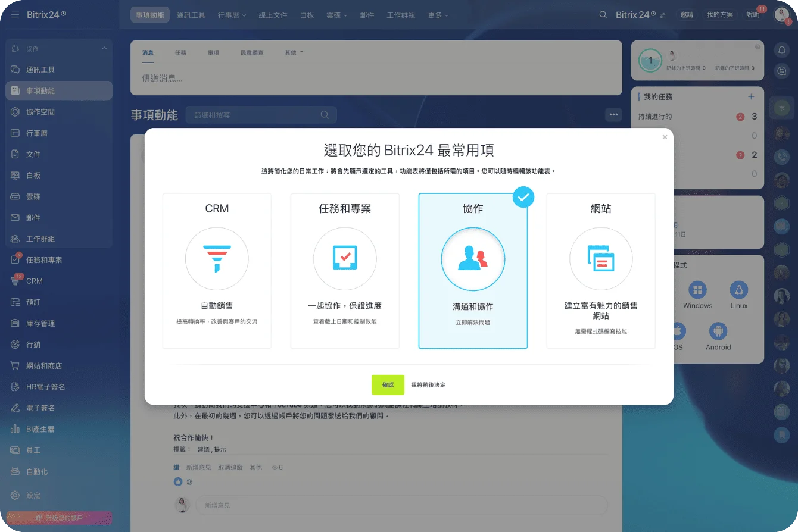Viewport: 798px width, 532px height.
Task: Open the 行事曆 dropdown in top navigation
Action: 232,15
